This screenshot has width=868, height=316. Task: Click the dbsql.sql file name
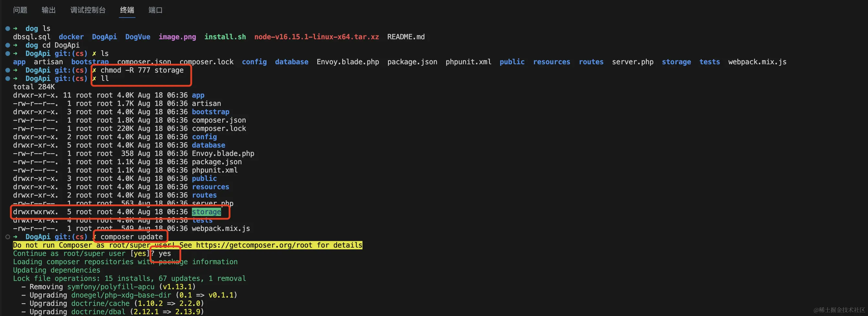pyautogui.click(x=32, y=37)
